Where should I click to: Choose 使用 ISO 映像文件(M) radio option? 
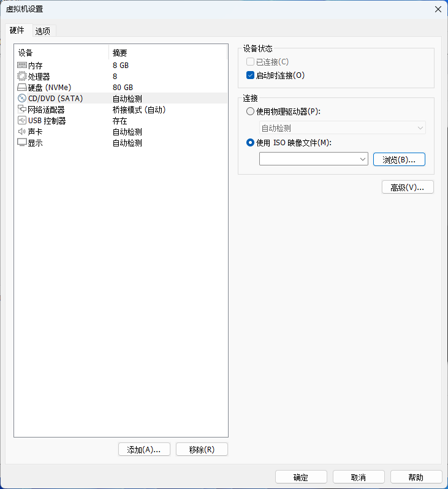click(250, 143)
